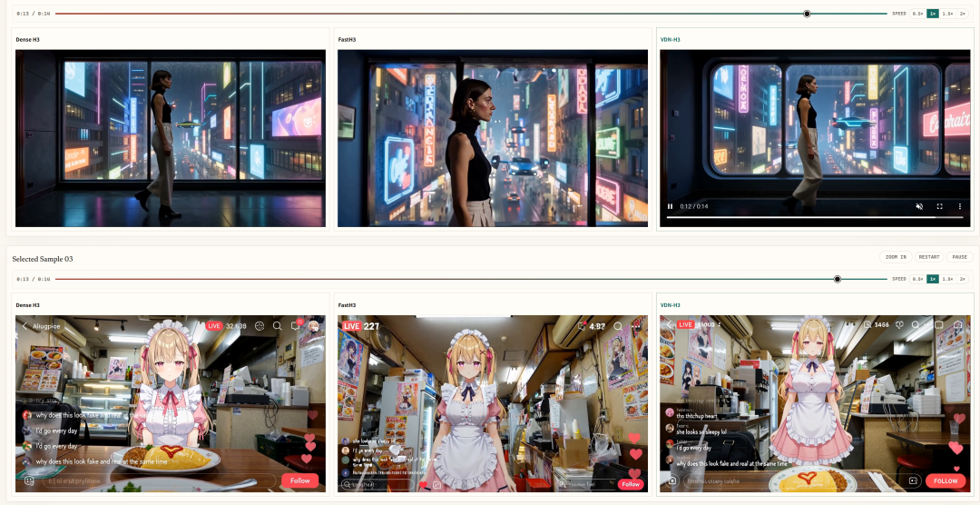Click the search icon in Dense H3 livestream
The width and height of the screenshot is (980, 505).
click(x=278, y=326)
